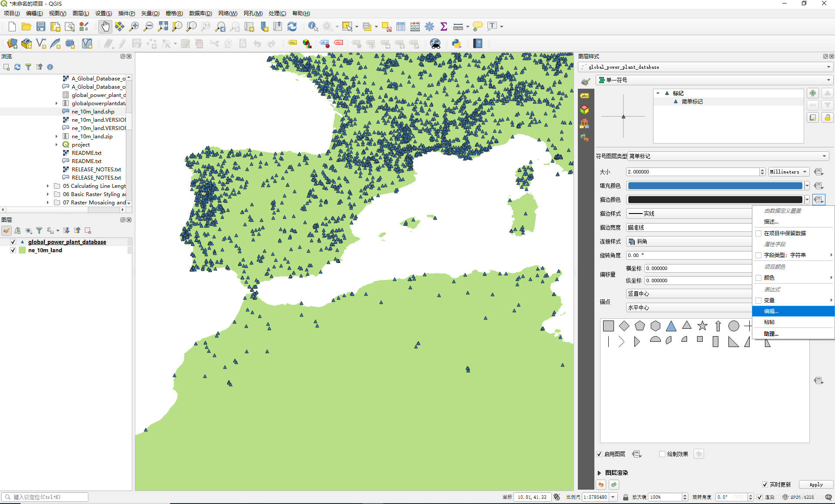Toggle visibility of ne_10m_land layer

click(13, 250)
